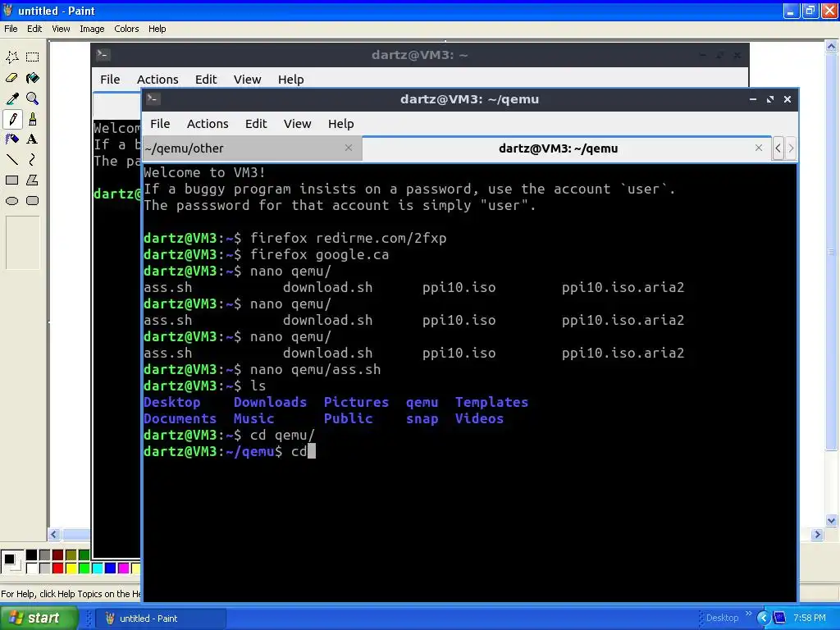
Task: Close the dartz@VM3: ~/qemu tab
Action: (759, 148)
